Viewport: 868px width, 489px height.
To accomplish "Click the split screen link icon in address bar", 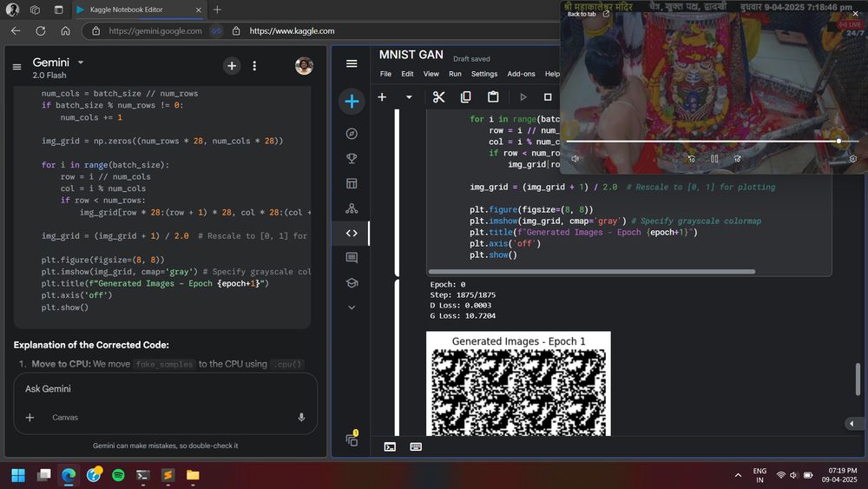I will 216,31.
